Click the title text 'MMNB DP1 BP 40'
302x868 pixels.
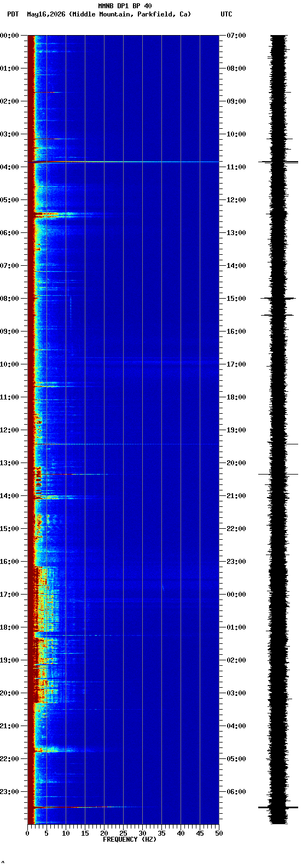[125, 6]
